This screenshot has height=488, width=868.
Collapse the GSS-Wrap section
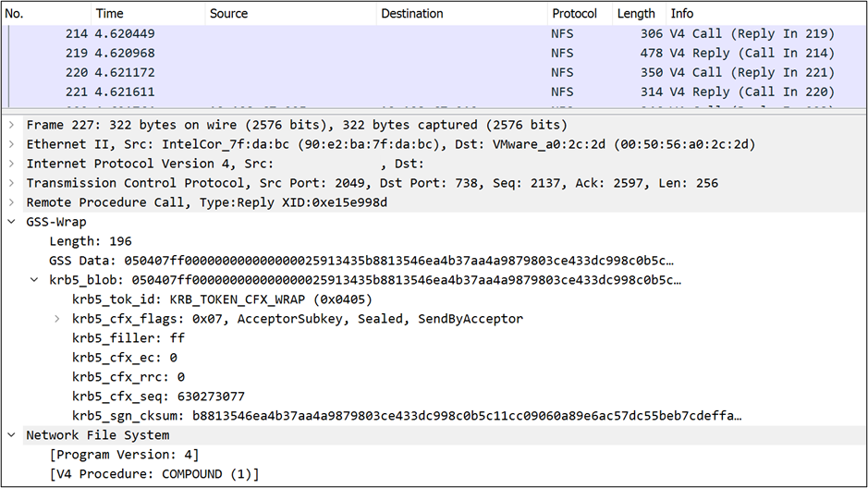click(11, 222)
